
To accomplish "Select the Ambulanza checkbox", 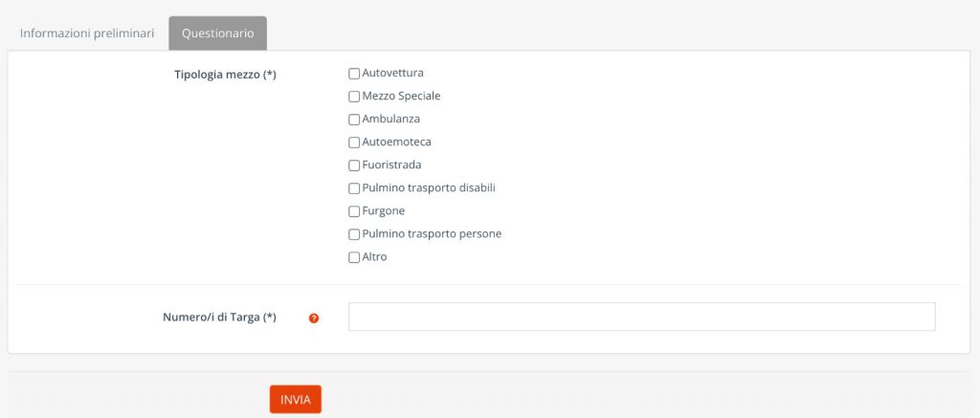I will pyautogui.click(x=354, y=120).
